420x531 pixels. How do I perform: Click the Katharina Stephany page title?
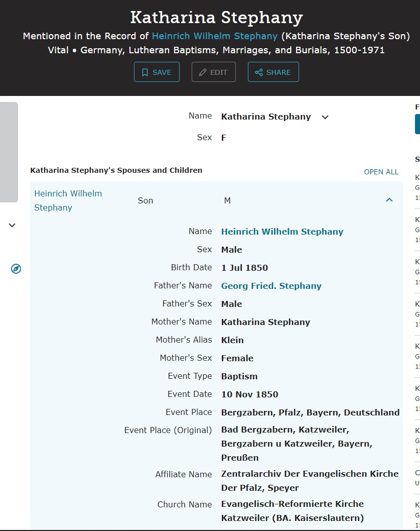(x=216, y=18)
